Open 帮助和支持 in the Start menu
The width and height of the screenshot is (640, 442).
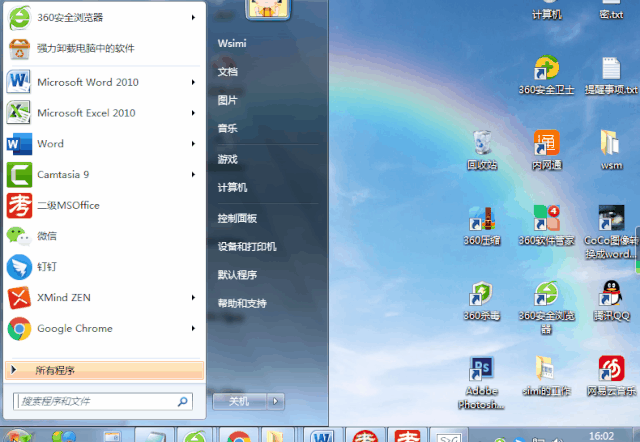242,303
